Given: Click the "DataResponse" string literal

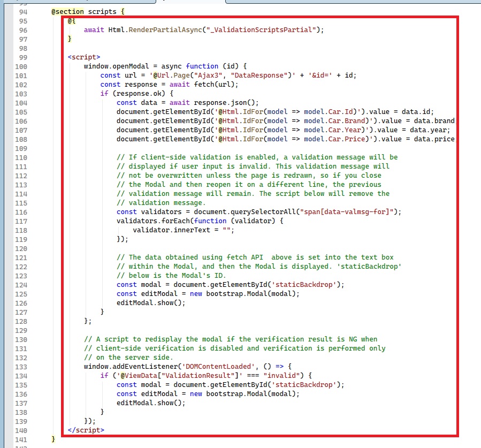Looking at the screenshot, I should tap(259, 75).
